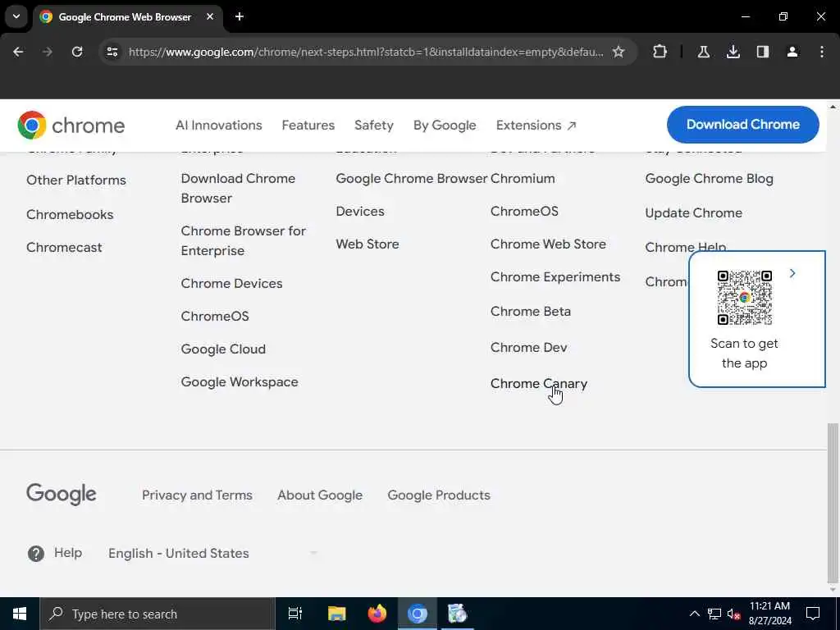Open Google Cloud link

click(223, 349)
